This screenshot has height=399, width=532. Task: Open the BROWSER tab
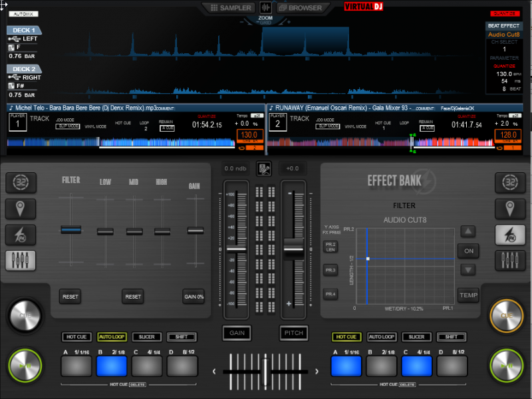301,7
